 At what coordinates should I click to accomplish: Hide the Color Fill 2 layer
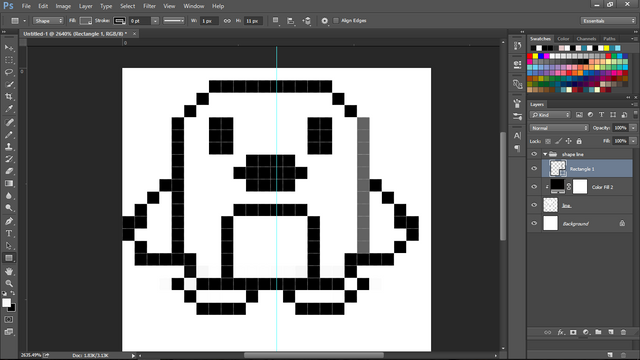[534, 187]
